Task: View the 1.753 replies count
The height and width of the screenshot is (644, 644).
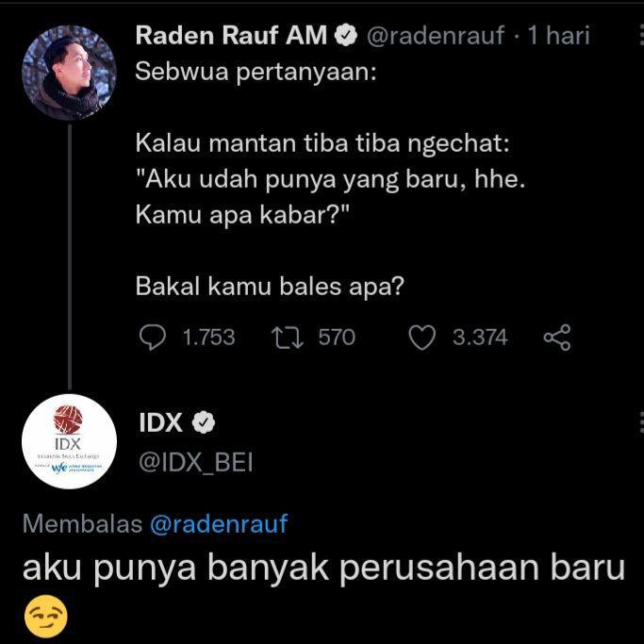Action: pos(208,338)
